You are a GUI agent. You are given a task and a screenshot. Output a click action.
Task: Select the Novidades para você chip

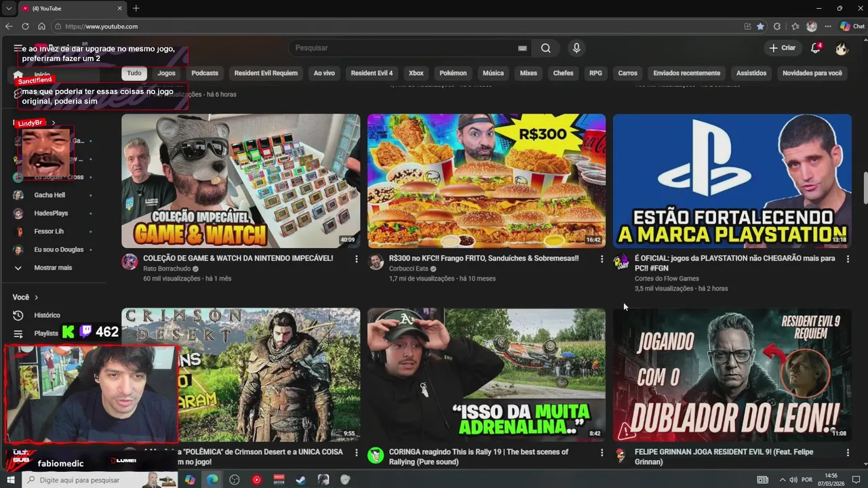click(812, 73)
